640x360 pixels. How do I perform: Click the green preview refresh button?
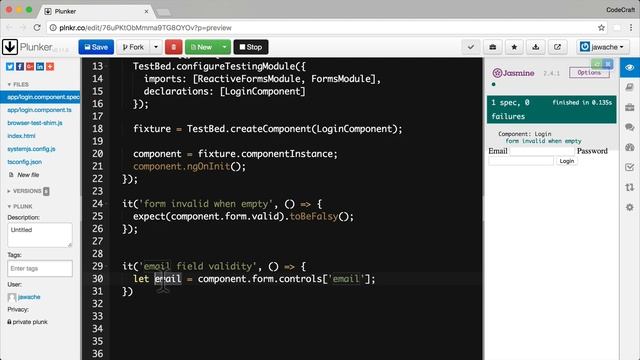(x=597, y=64)
